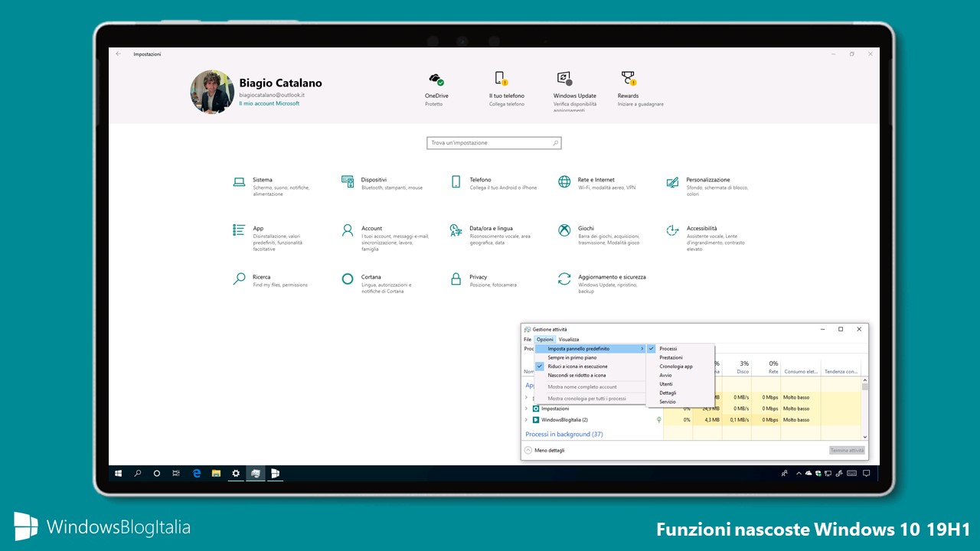
Task: Open Rete e Internet settings
Action: coord(597,184)
